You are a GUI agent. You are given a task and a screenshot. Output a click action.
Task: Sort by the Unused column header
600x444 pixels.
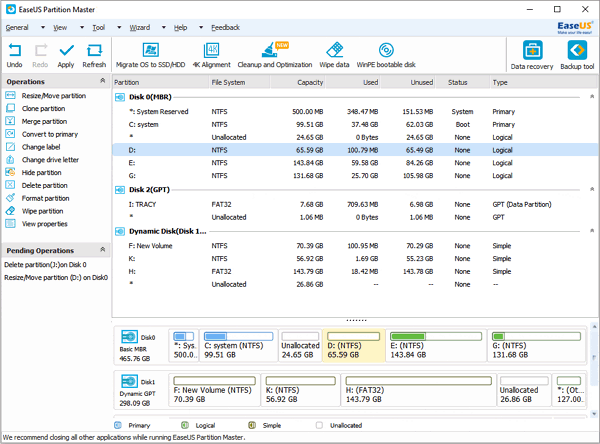click(408, 82)
